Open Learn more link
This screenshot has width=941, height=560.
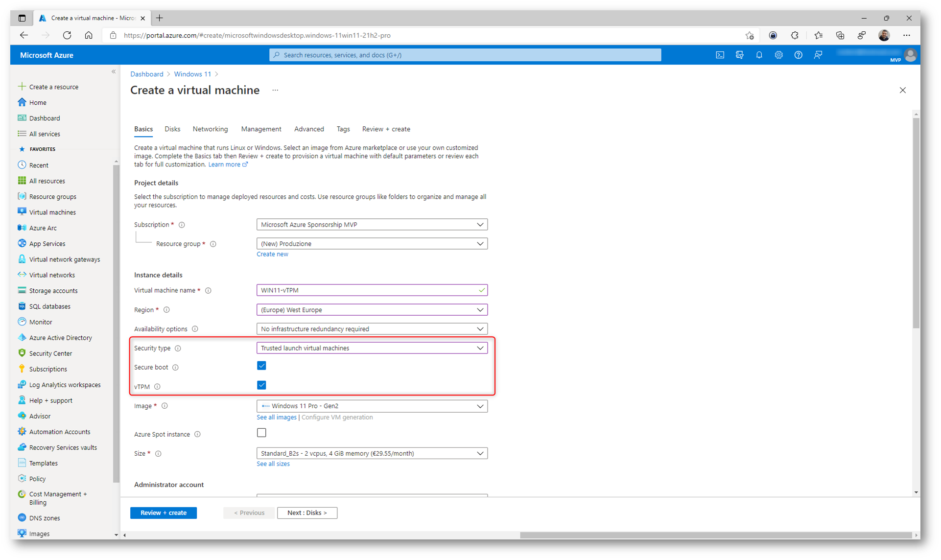coord(228,164)
